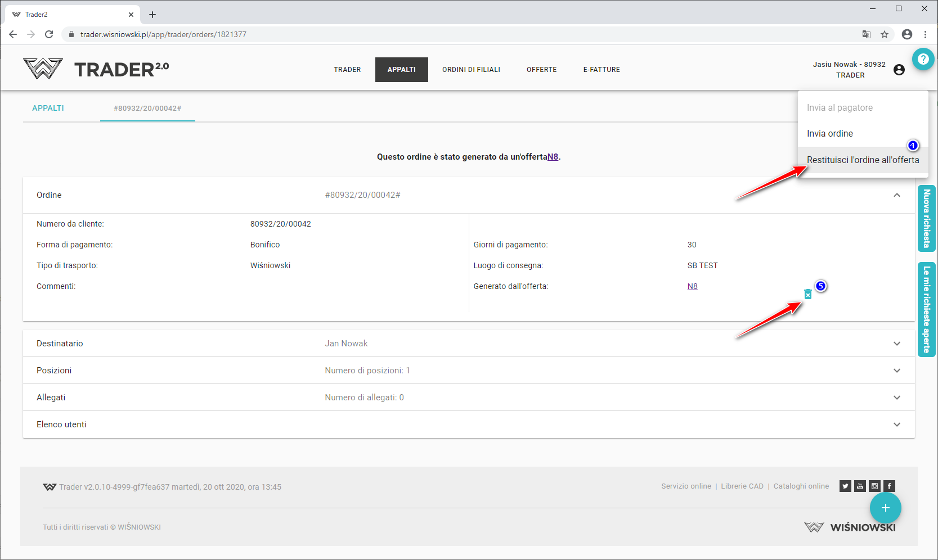Open the N8 offer link beside Generato dall'offerta

(x=692, y=286)
